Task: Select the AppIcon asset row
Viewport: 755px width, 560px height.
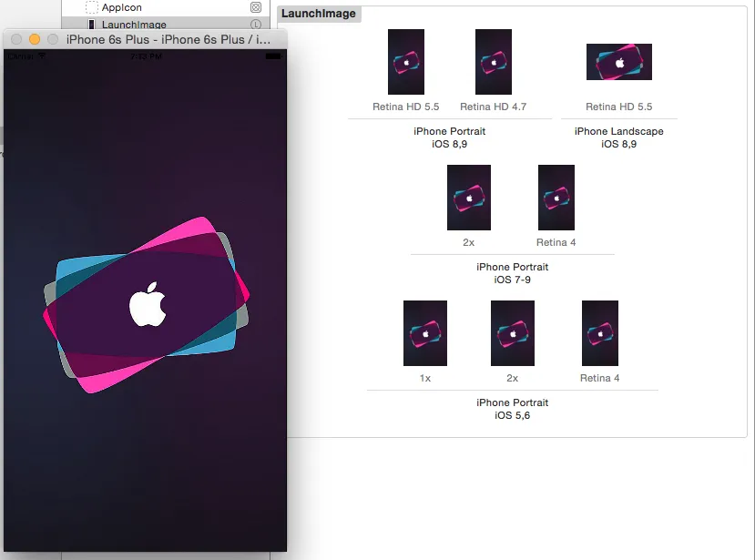Action: 165,7
